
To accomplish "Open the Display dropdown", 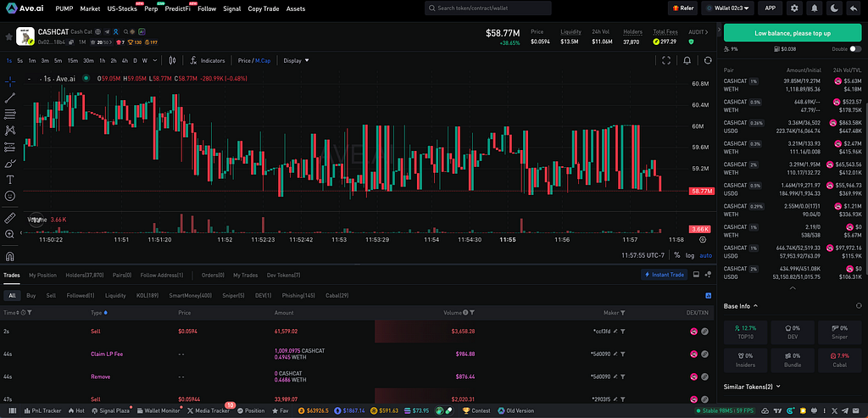I will (296, 60).
